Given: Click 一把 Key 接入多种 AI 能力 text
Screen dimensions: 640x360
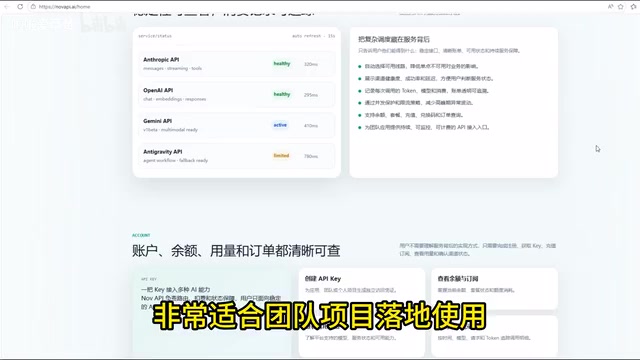Looking at the screenshot, I should pos(176,289).
